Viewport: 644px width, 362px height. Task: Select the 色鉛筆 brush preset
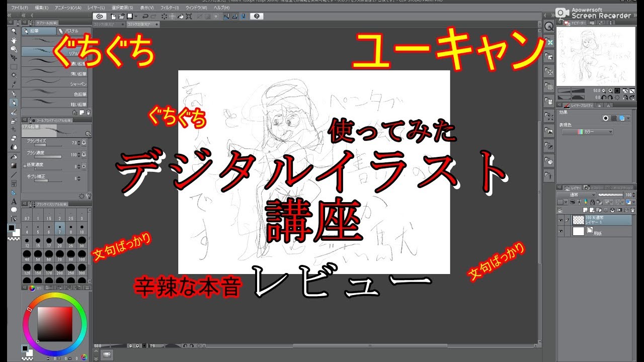point(55,94)
